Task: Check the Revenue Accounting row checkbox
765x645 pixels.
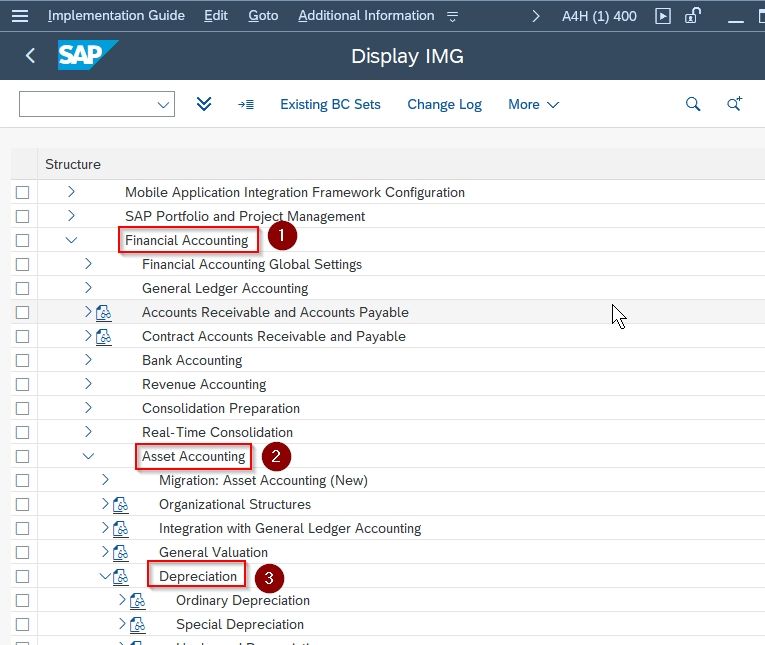Action: tap(22, 384)
